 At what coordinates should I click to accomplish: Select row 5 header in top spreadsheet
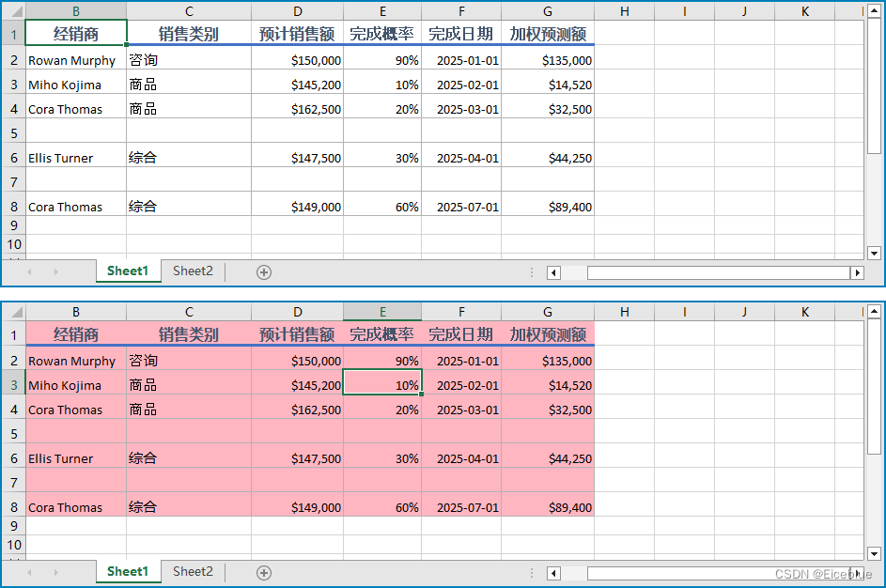pyautogui.click(x=14, y=133)
